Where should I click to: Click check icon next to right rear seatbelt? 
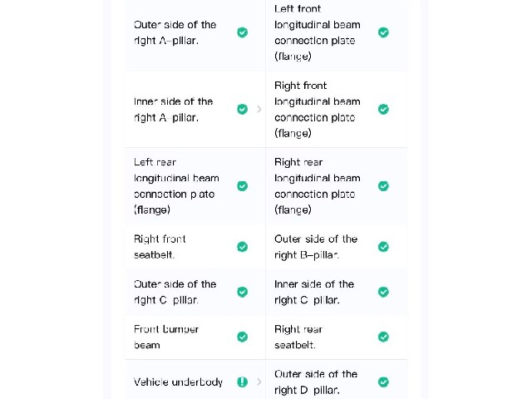point(383,337)
